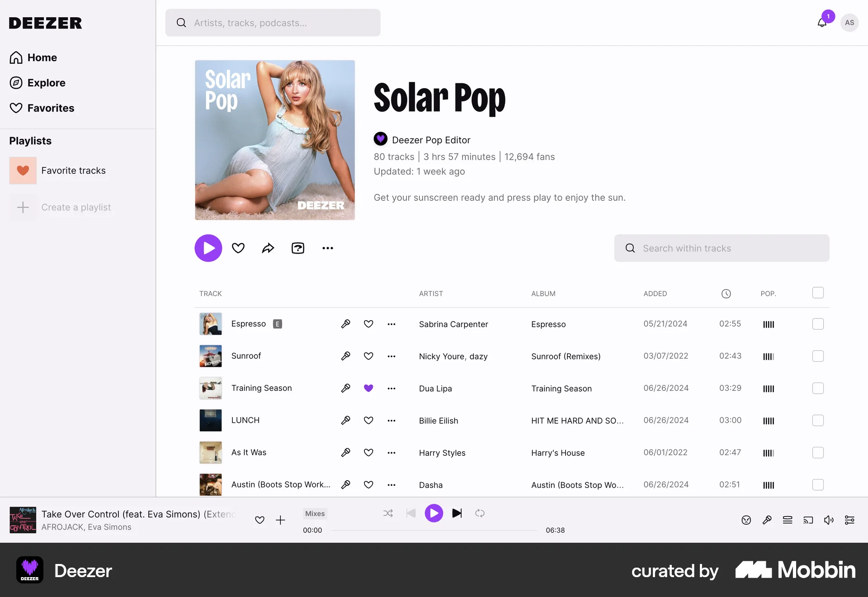
Task: Open more options for the playlist
Action: click(x=328, y=248)
